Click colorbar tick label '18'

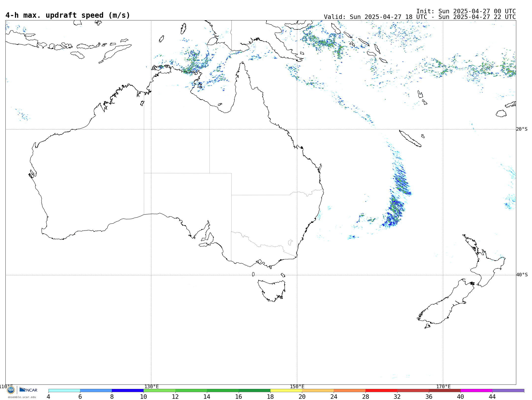click(270, 397)
